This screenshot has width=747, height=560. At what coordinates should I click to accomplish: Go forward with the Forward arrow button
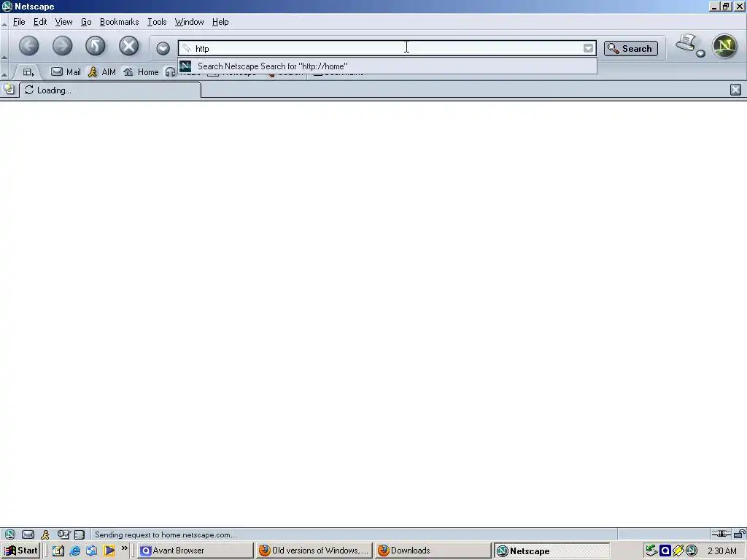coord(62,46)
